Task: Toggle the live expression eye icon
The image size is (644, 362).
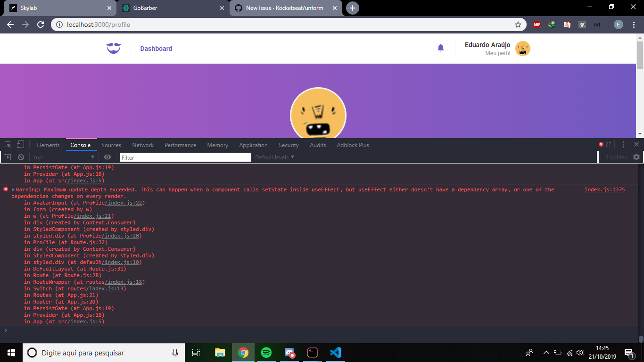Action: (107, 157)
